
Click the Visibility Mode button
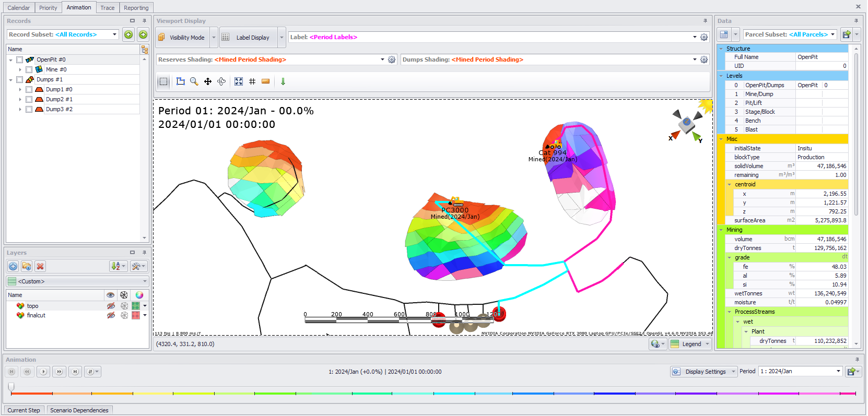183,38
